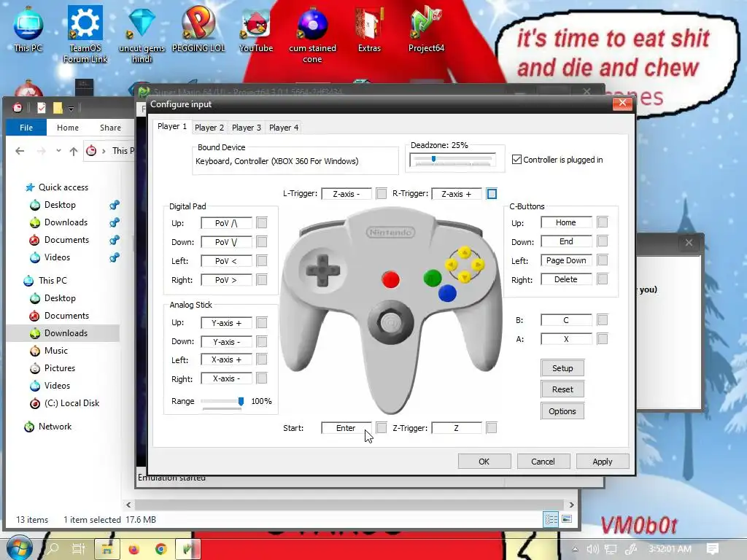Click the Start button Enter field
This screenshot has width=747, height=560.
click(346, 427)
